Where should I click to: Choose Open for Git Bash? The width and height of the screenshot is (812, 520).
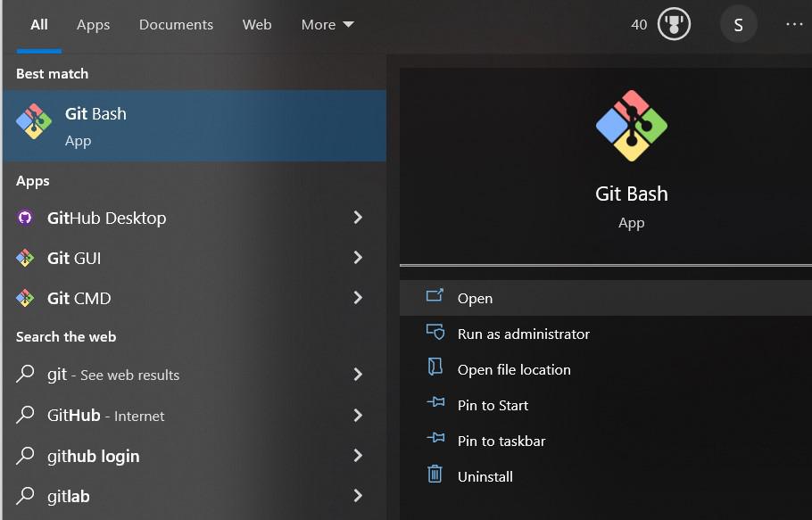(606, 298)
